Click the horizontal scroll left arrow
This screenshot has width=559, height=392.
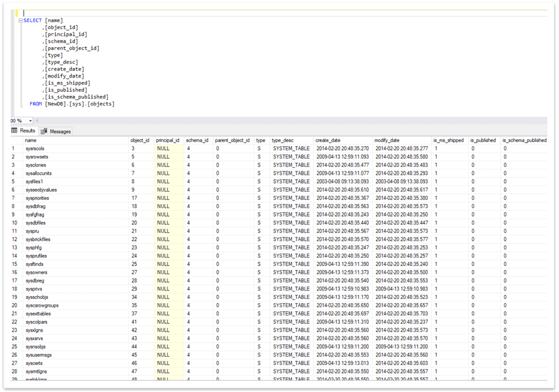click(37, 121)
